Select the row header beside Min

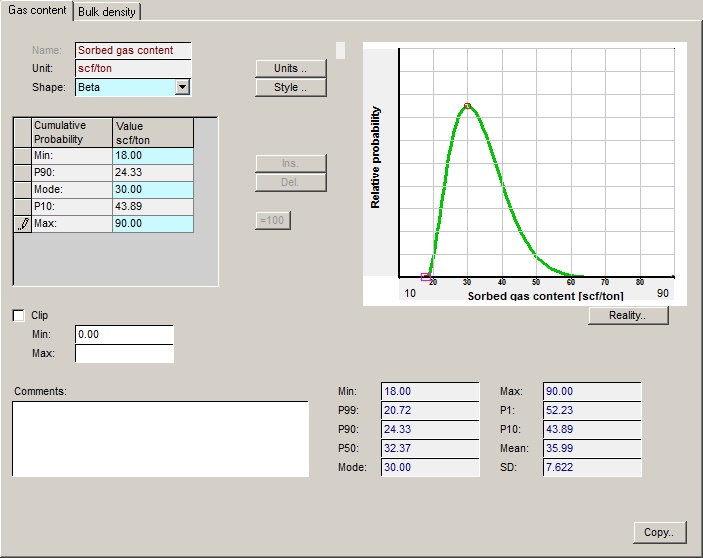(x=22, y=156)
